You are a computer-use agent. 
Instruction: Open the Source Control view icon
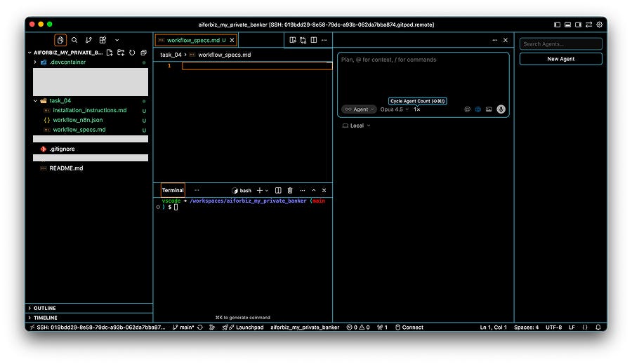tap(88, 40)
